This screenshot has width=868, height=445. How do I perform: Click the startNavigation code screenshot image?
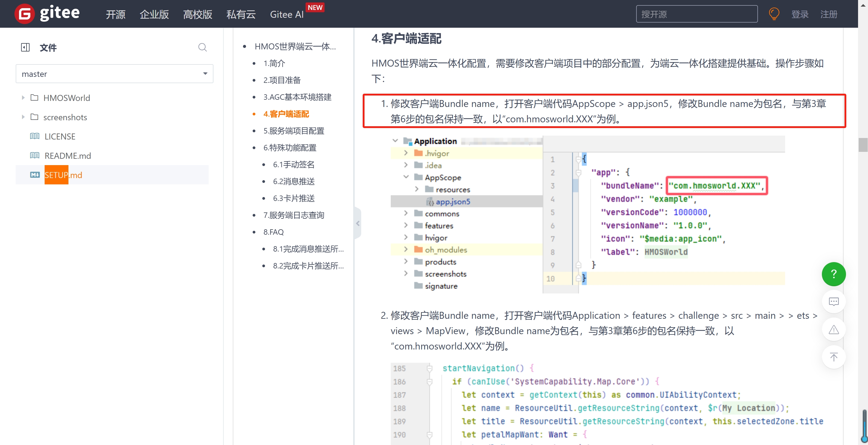coord(608,404)
